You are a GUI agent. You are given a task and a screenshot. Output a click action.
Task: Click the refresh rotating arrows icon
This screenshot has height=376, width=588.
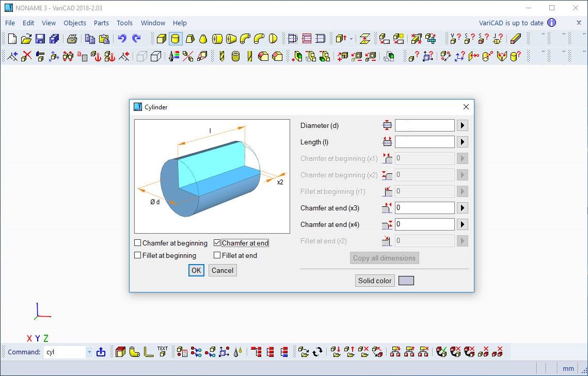pos(317,352)
